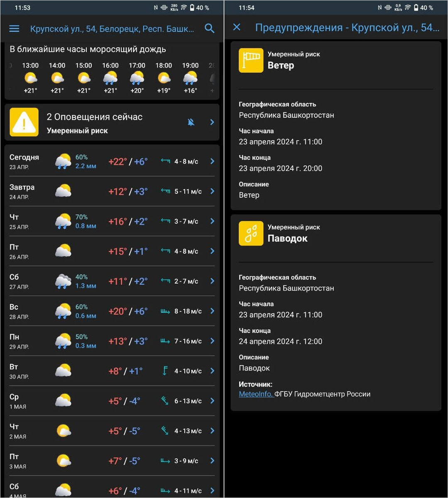Tap the yellow Паводок flood icon

(x=251, y=233)
